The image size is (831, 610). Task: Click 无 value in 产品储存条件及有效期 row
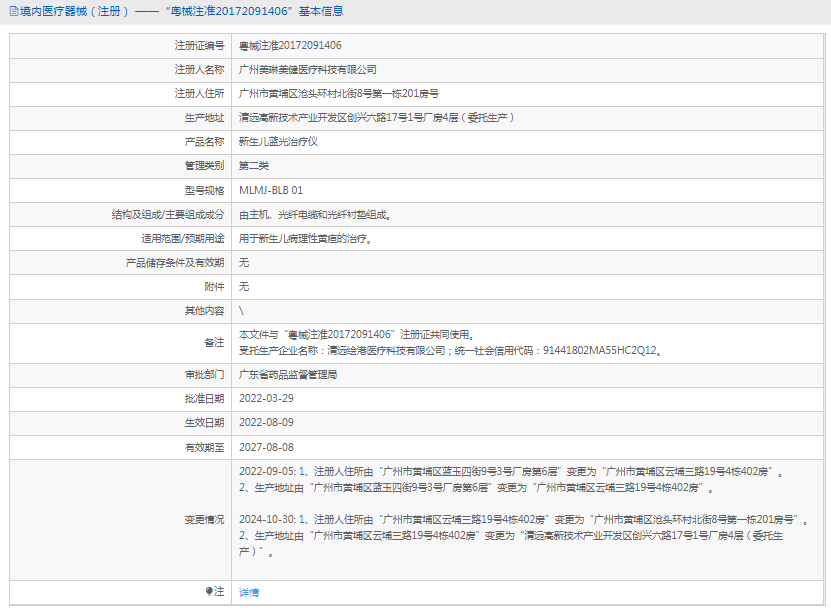coord(244,263)
